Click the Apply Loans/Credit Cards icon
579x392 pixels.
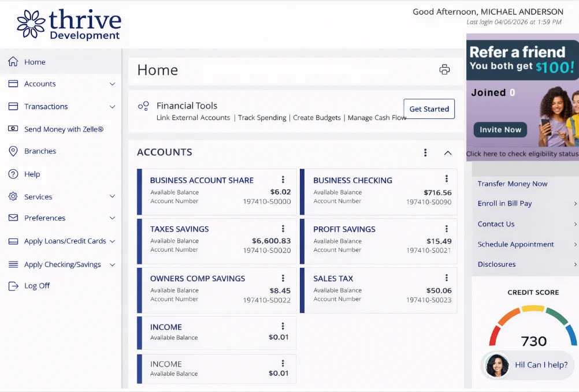click(x=13, y=241)
